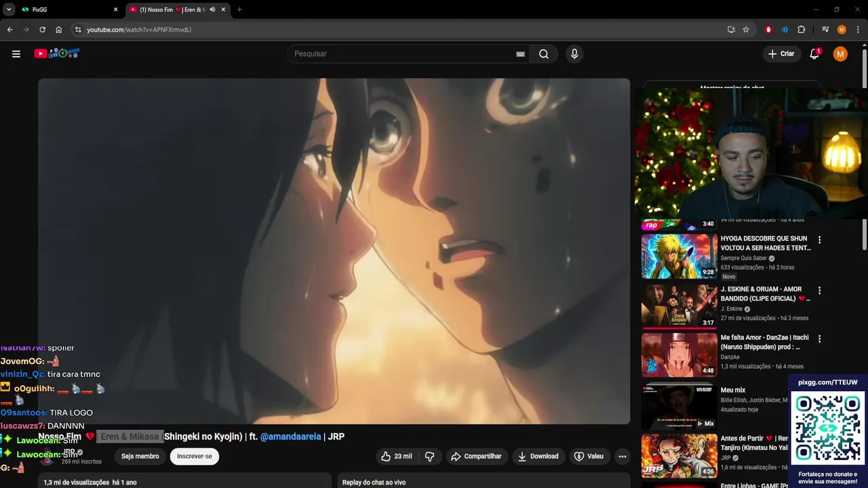Close the Nosso Fim tab
Image resolution: width=868 pixels, height=488 pixels.
(x=223, y=9)
